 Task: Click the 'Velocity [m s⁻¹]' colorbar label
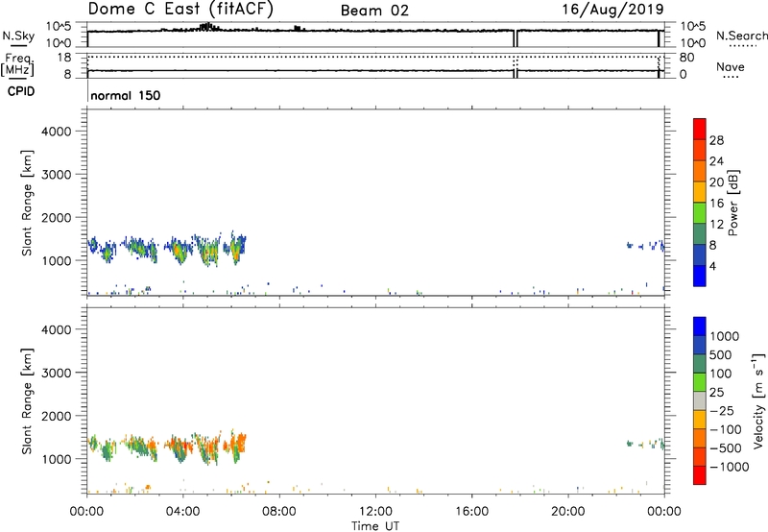tap(758, 400)
